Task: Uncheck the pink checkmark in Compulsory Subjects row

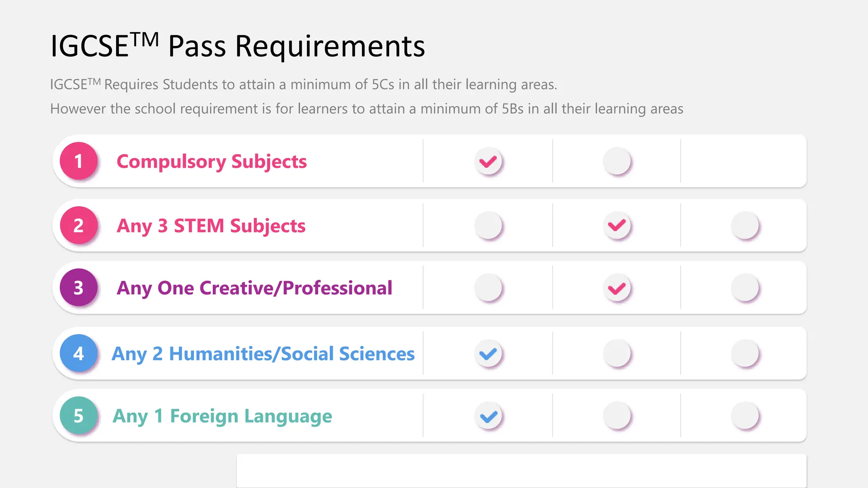Action: [488, 161]
